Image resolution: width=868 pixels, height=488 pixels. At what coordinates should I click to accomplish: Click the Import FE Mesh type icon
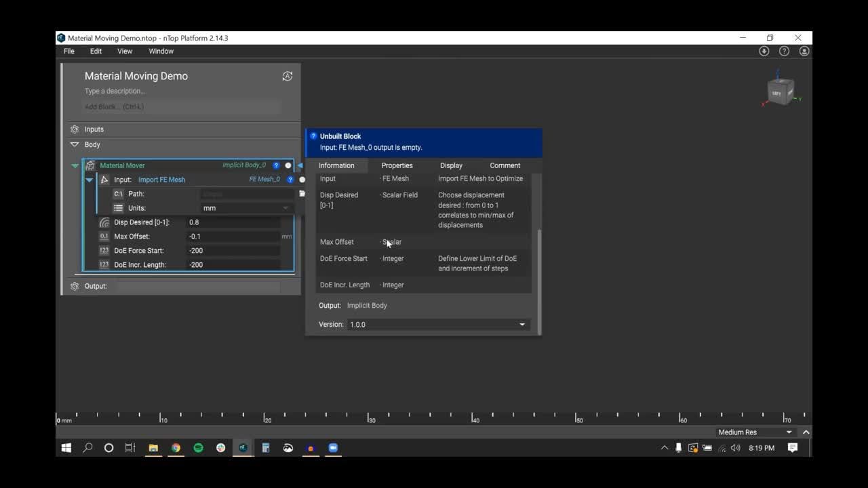pos(104,180)
